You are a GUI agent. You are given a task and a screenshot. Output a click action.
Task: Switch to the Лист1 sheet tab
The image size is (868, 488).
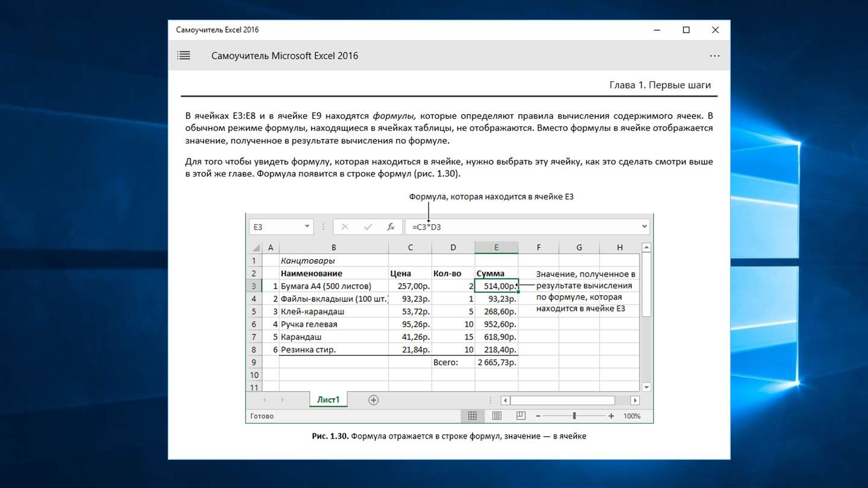coord(329,399)
